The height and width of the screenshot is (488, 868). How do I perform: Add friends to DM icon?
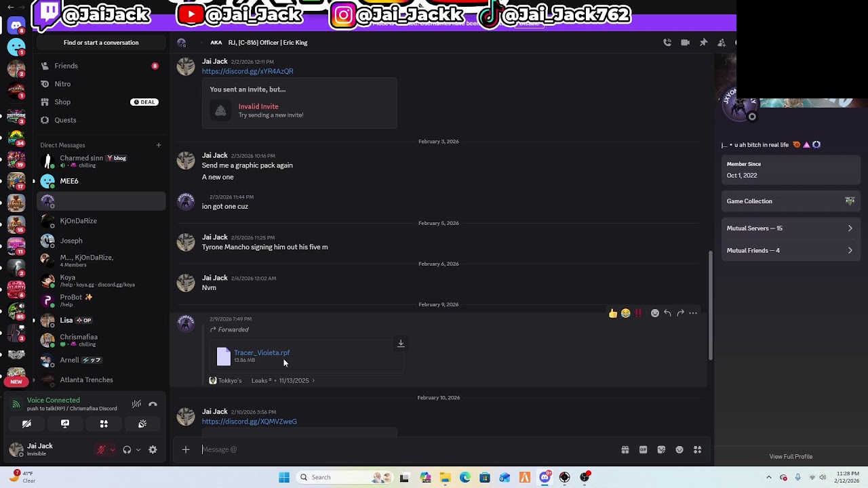click(x=722, y=43)
